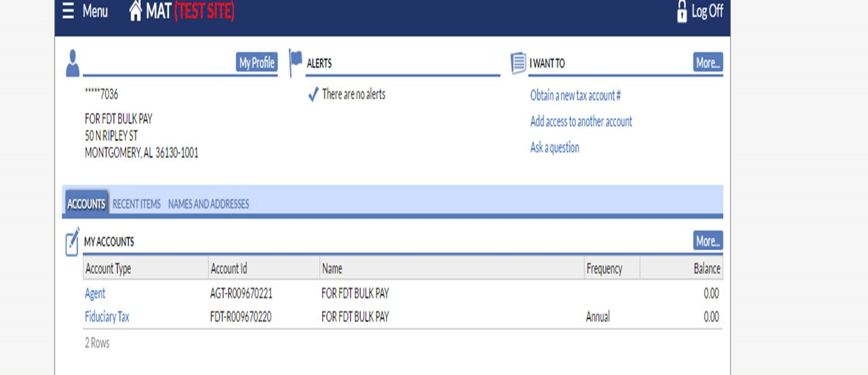Sort by Account Id column header
This screenshot has width=868, height=375.
(264, 269)
